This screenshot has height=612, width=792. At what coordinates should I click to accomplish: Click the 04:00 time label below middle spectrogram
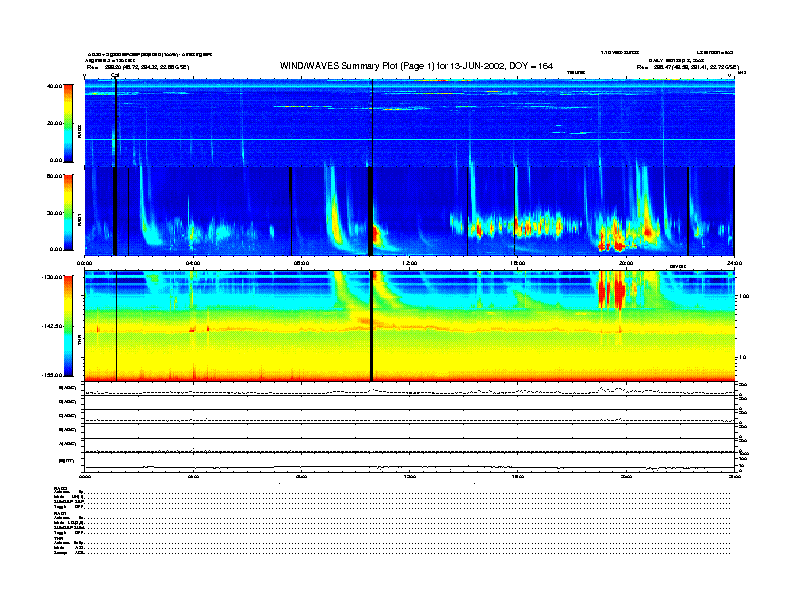coord(194,263)
